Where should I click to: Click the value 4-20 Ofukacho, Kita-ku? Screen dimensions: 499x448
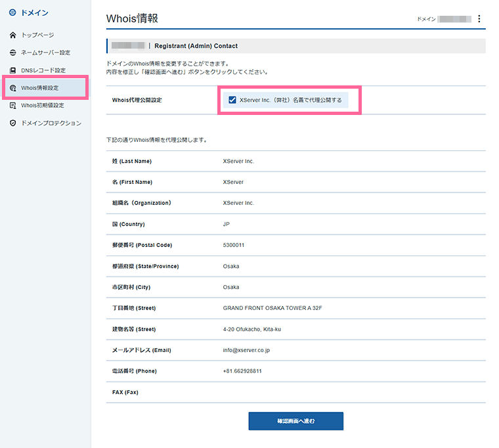coord(252,329)
